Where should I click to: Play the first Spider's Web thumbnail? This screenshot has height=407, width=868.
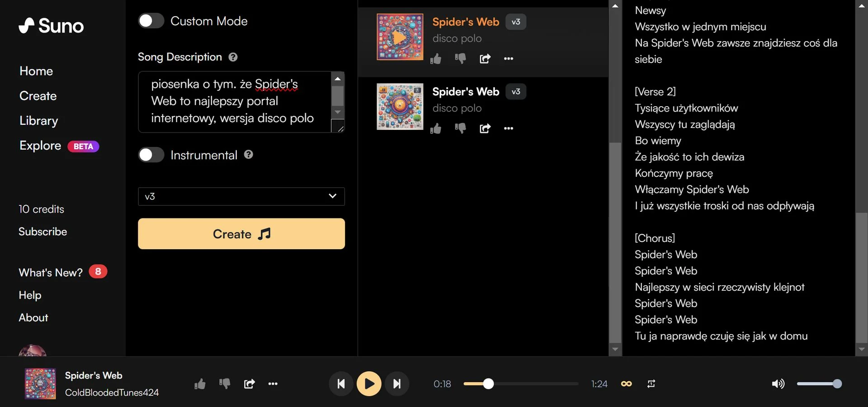point(400,37)
